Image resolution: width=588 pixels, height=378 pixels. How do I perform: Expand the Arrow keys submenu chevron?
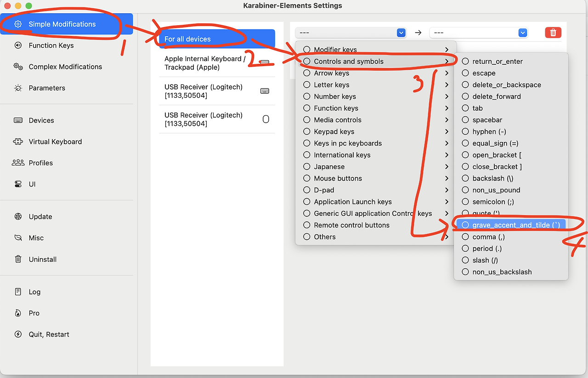pos(447,73)
